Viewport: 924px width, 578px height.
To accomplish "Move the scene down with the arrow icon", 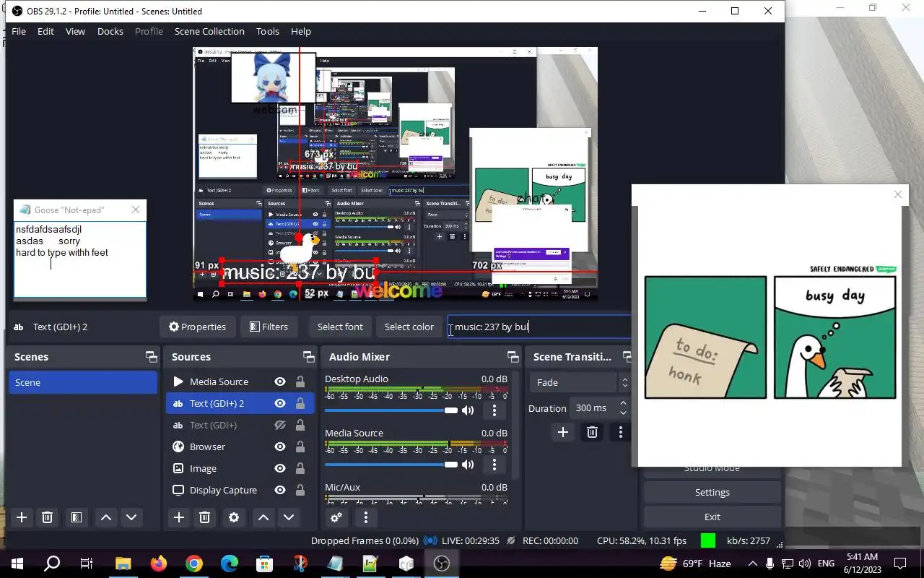I will pyautogui.click(x=131, y=517).
